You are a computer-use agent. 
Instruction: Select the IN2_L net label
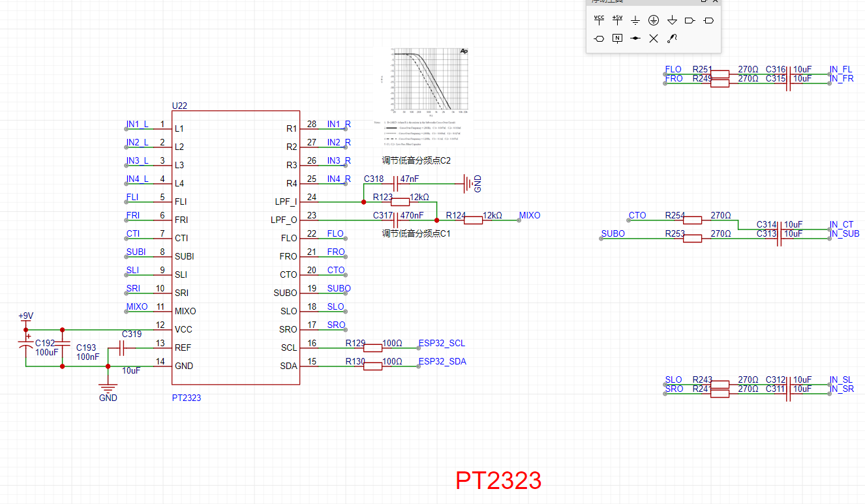pos(137,142)
